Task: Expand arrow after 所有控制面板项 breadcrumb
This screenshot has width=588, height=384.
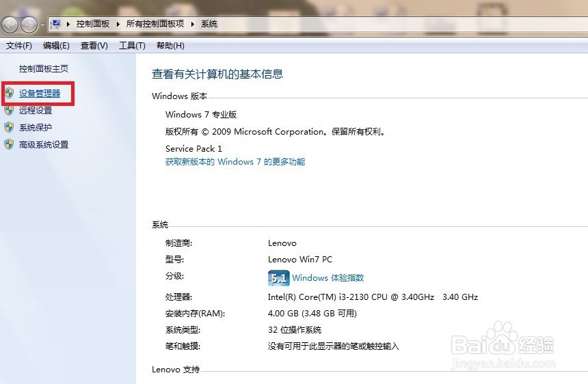Action: point(192,24)
